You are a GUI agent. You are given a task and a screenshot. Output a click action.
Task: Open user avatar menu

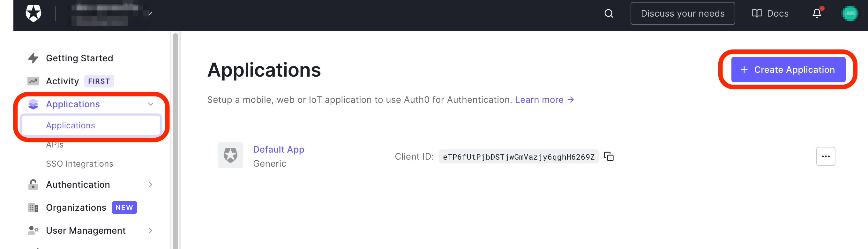pos(849,13)
